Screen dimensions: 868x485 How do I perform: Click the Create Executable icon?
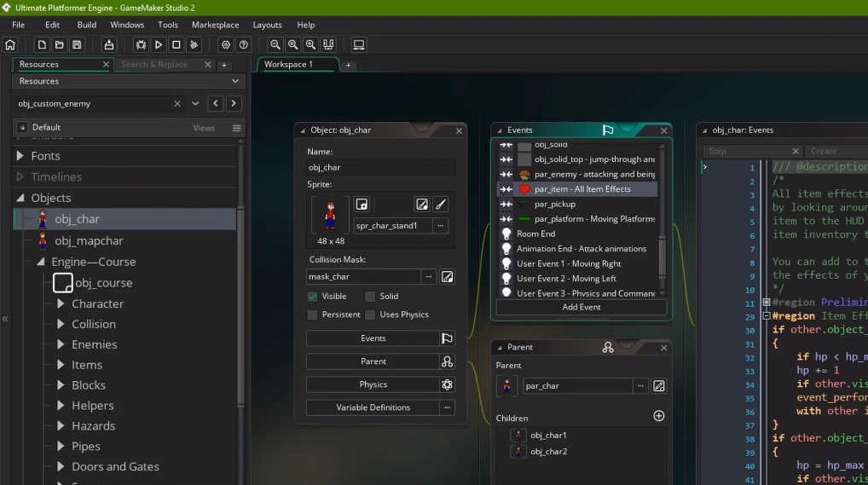point(108,45)
